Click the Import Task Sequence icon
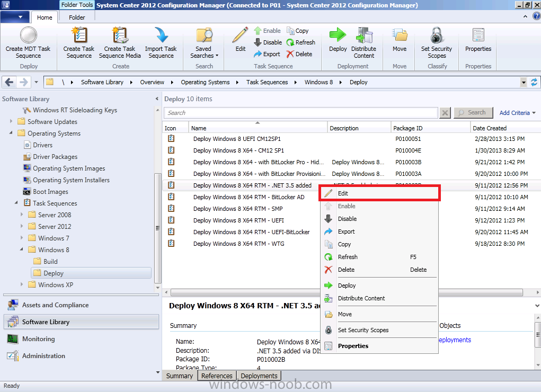This screenshot has width=541, height=392. (x=161, y=35)
